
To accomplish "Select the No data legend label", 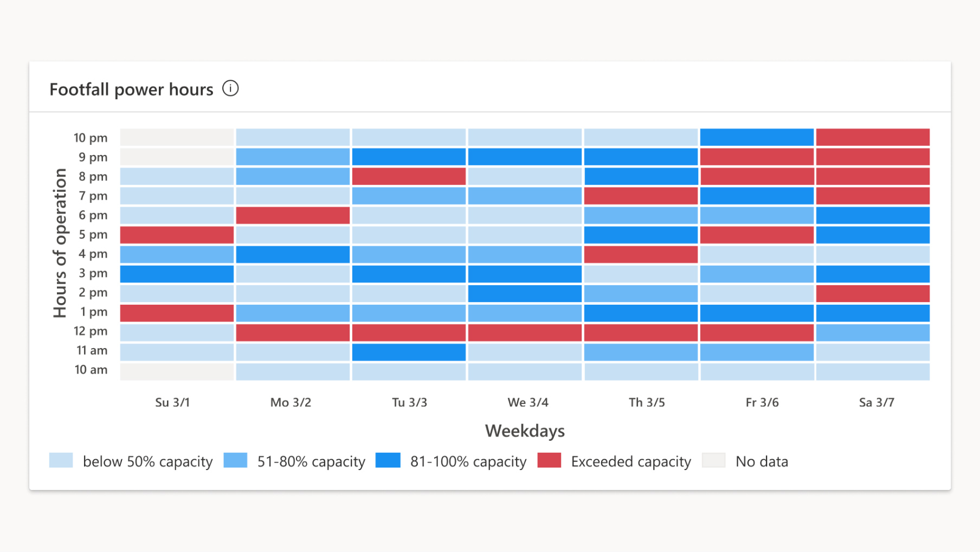I will [x=762, y=461].
